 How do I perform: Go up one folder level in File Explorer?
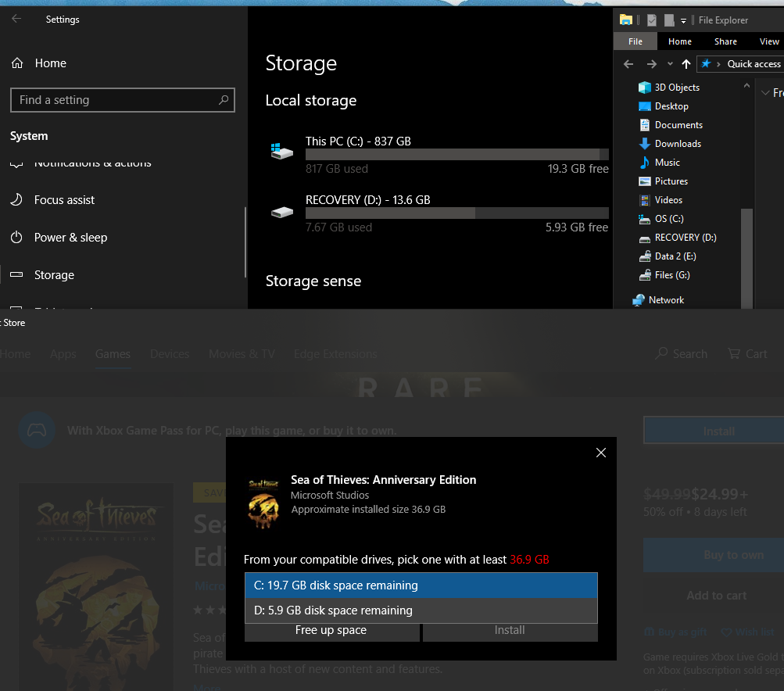pos(686,64)
